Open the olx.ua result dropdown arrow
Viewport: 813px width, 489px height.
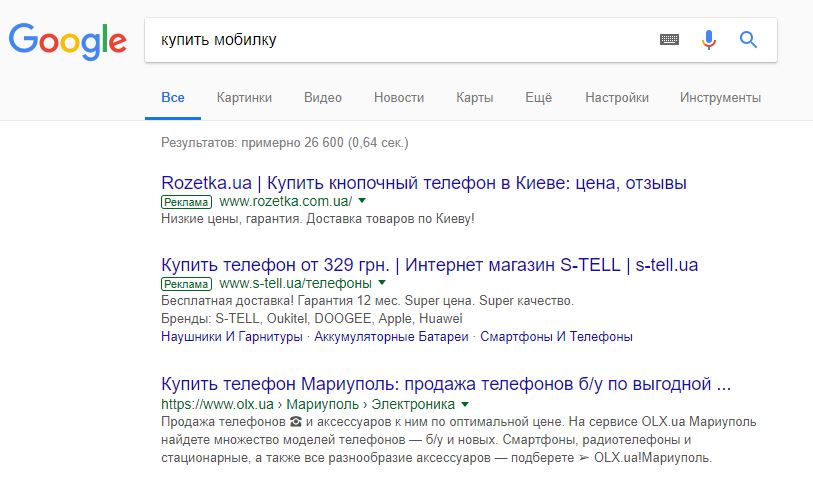(465, 404)
